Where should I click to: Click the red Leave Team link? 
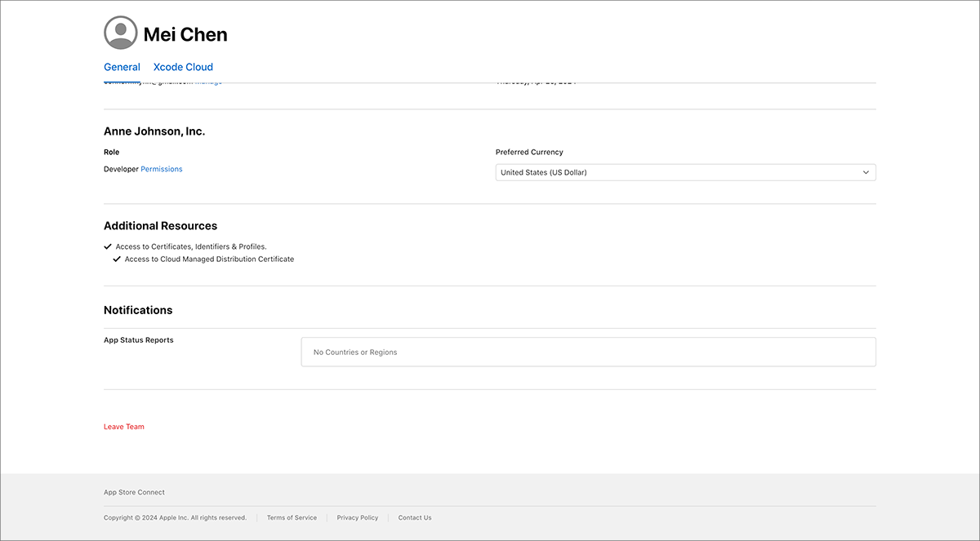point(124,427)
